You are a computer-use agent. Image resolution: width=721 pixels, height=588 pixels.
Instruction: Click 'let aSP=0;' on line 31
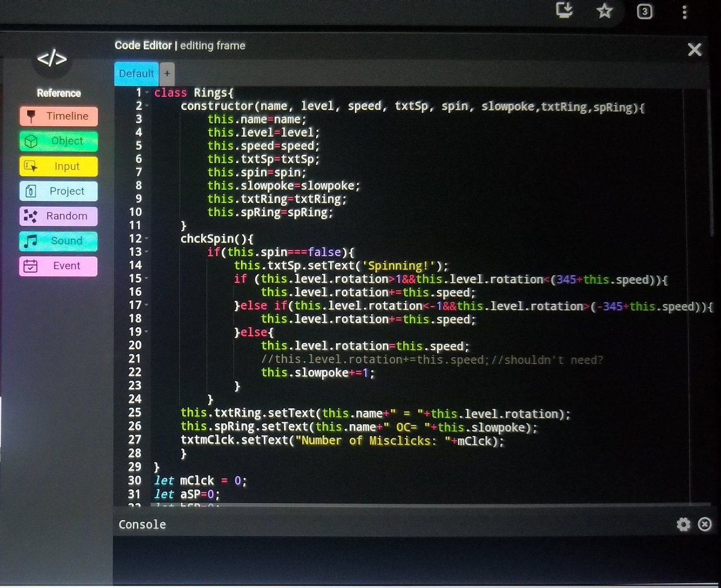(187, 494)
